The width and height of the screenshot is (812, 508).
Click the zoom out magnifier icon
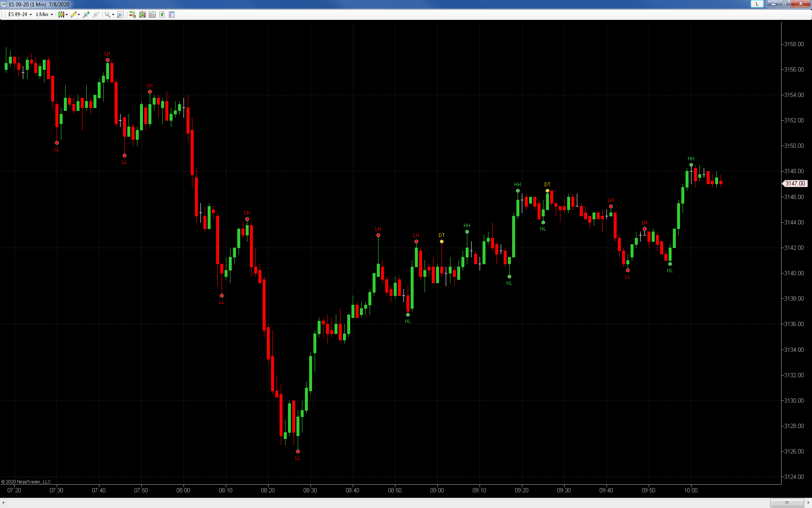point(96,14)
